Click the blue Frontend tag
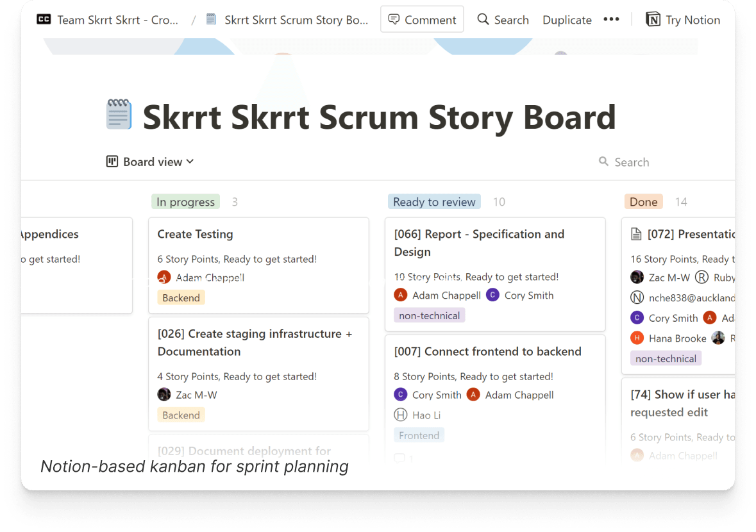756x532 pixels. point(419,435)
